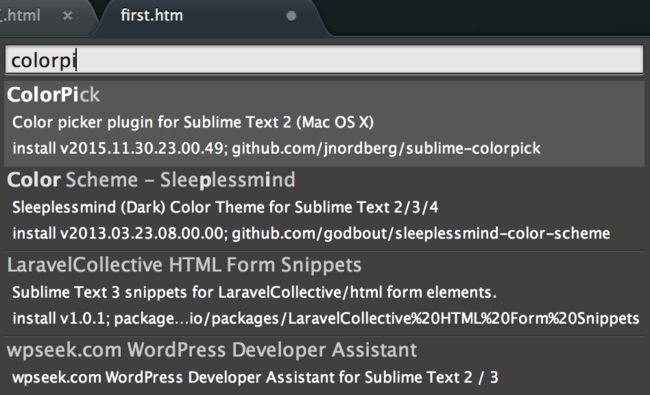
Task: Close the .html tab with the x icon
Action: [68, 16]
